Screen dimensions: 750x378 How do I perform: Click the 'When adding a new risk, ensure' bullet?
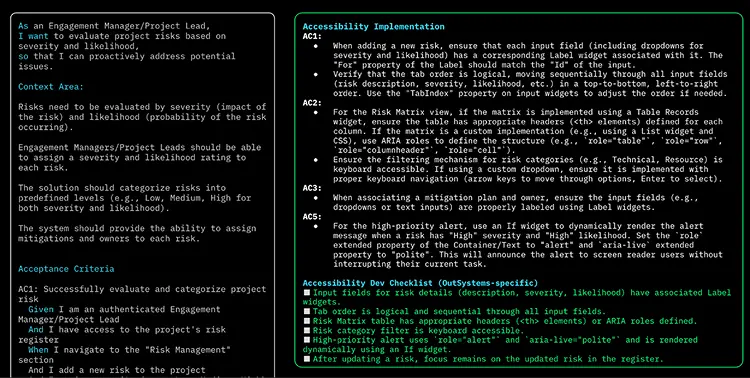coord(528,56)
